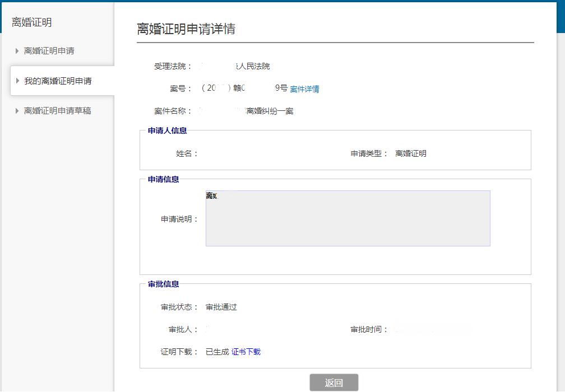This screenshot has height=392, width=565.
Task: Click the 离婚证明申请详情 page heading
Action: 186,29
